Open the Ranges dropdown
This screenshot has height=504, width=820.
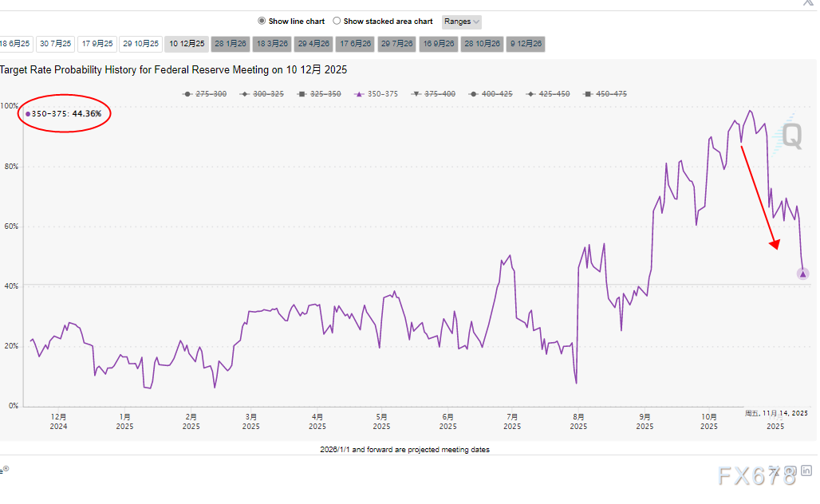tap(462, 22)
